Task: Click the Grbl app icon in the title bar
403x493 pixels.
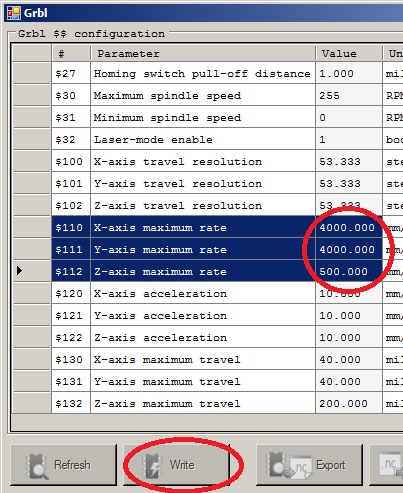Action: pos(14,13)
